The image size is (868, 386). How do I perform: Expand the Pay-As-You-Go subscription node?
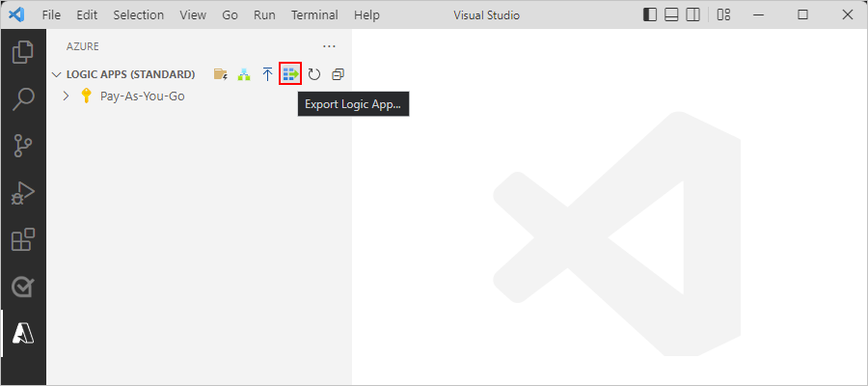coord(66,96)
